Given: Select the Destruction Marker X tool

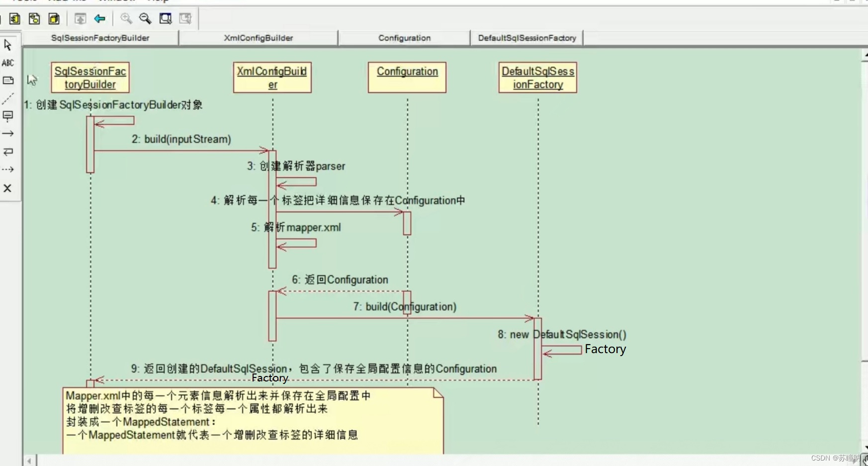Looking at the screenshot, I should coord(8,188).
